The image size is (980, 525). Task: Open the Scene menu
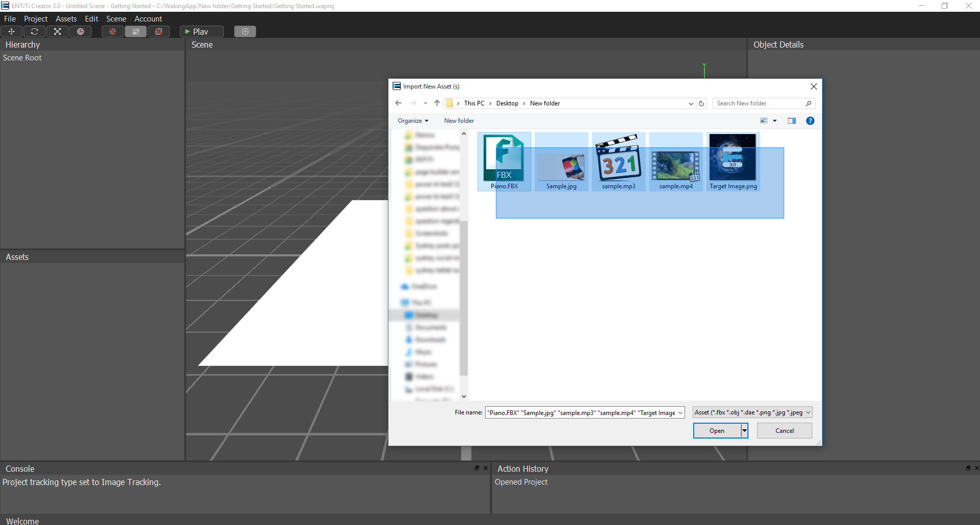click(116, 19)
